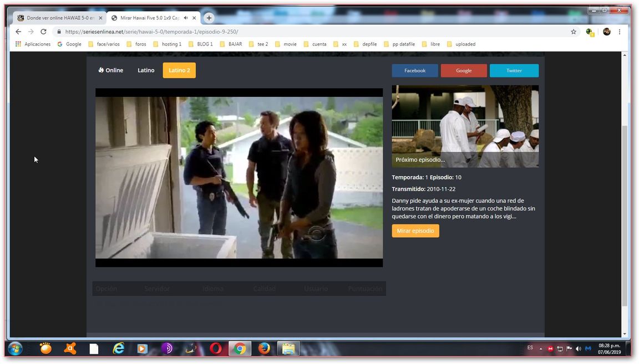Open the 'Próximo episodio...' thumbnail

465,126
